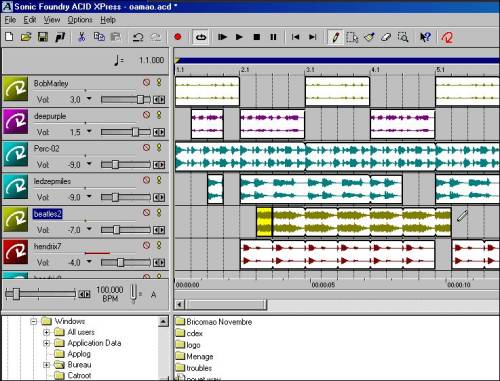Image resolution: width=500 pixels, height=381 pixels.
Task: Collapse the Windows folder tree node
Action: point(33,321)
